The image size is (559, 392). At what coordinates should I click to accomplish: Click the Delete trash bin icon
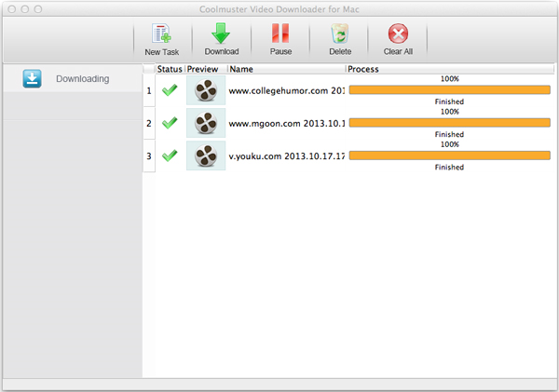(340, 34)
